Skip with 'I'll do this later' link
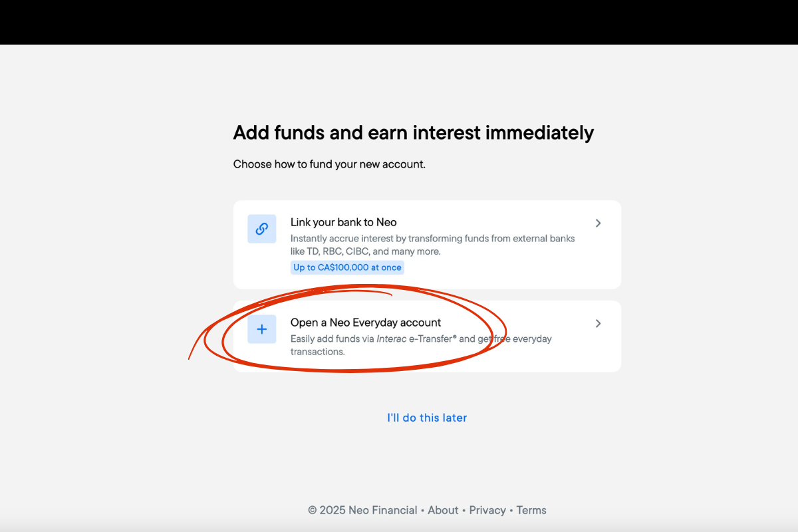 427,418
